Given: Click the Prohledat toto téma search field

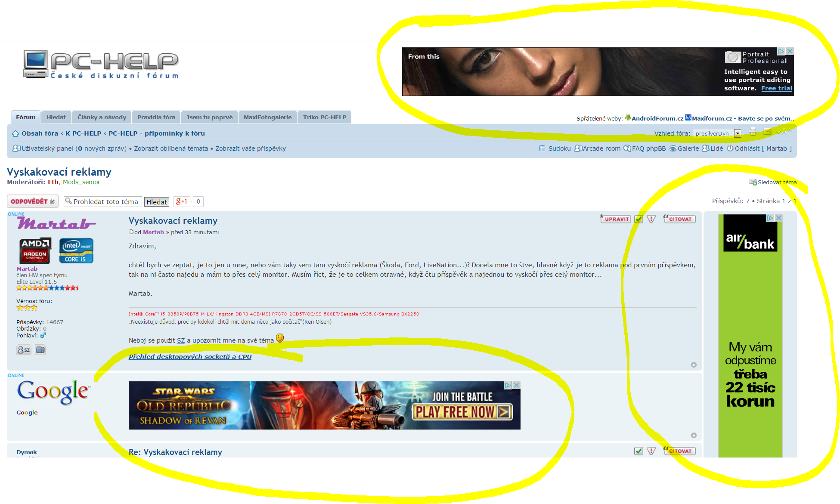Looking at the screenshot, I should [x=105, y=201].
